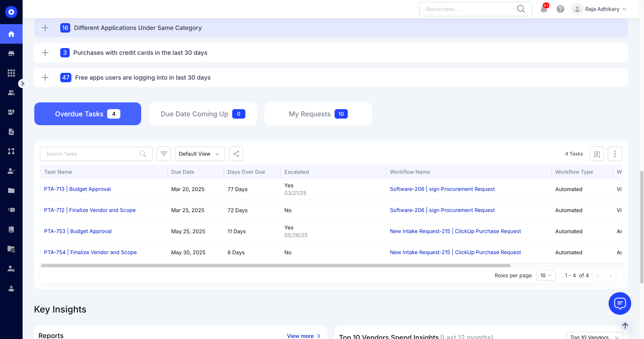644x339 pixels.
Task: Open the notifications bell icon
Action: pyautogui.click(x=544, y=9)
